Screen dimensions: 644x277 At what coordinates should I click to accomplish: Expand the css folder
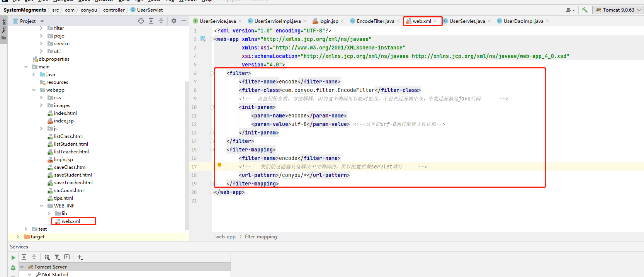[41, 98]
